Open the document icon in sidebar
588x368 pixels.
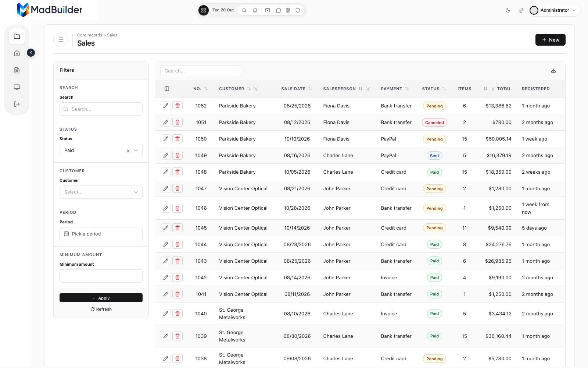coord(17,70)
